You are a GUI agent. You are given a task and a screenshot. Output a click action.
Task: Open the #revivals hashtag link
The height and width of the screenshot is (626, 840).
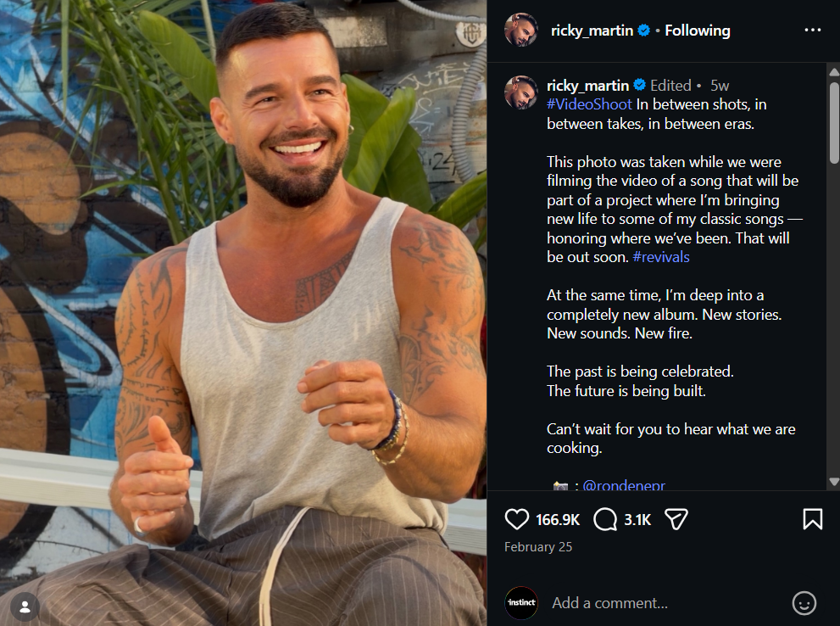pyautogui.click(x=661, y=257)
